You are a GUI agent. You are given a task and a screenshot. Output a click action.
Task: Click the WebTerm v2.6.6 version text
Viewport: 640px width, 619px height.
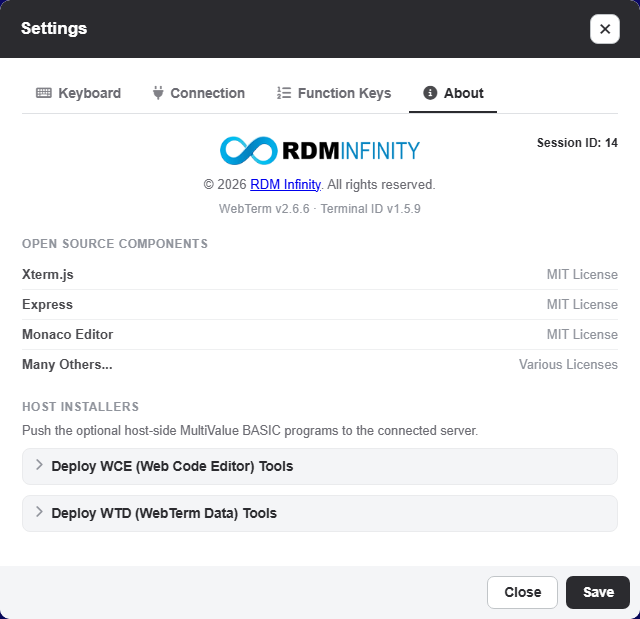tap(264, 209)
